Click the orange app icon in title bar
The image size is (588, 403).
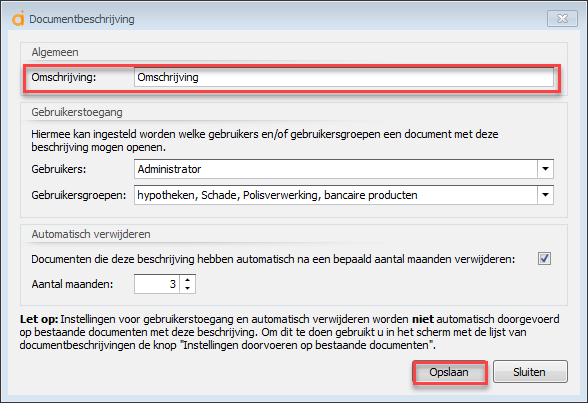tap(18, 19)
